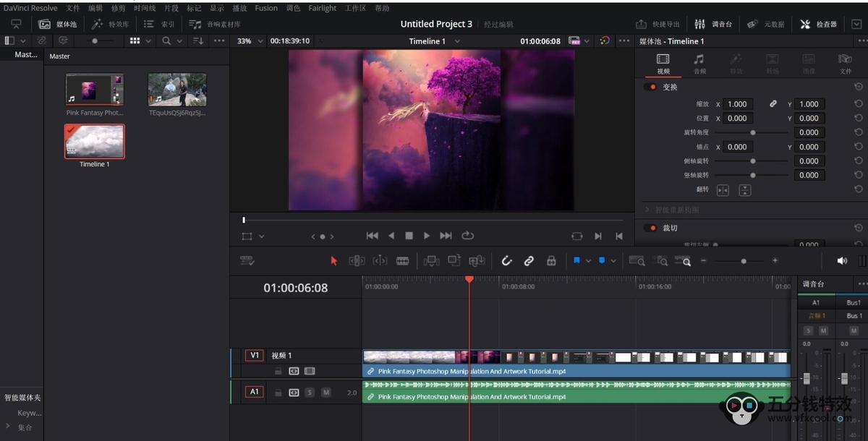Open the 文件 menu

[73, 8]
